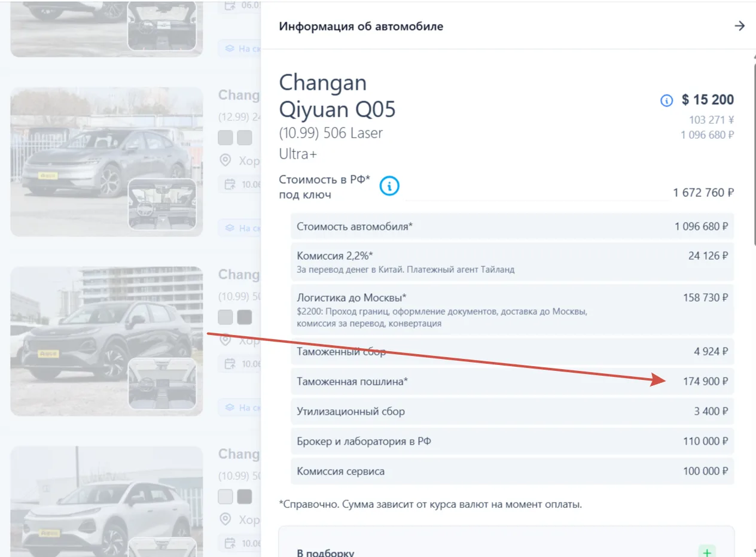Click the Комиссия сервиса row
Screen dimensions: 756x557
coord(513,471)
